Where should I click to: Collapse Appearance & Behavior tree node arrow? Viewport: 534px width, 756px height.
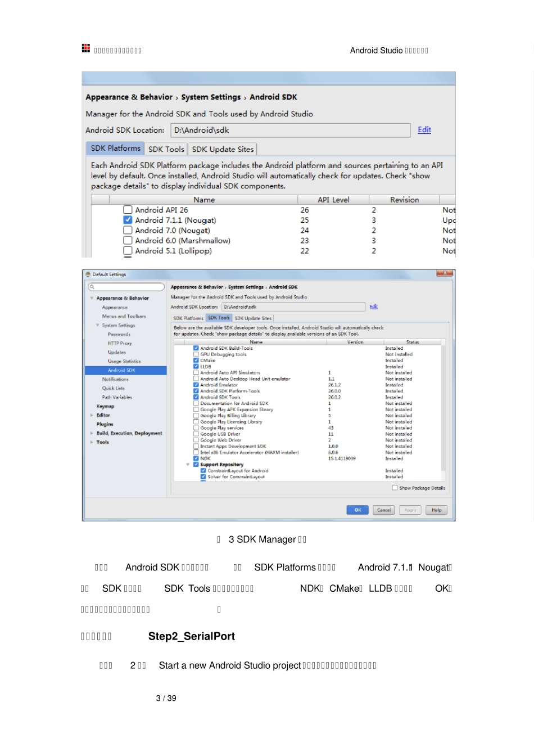point(92,298)
